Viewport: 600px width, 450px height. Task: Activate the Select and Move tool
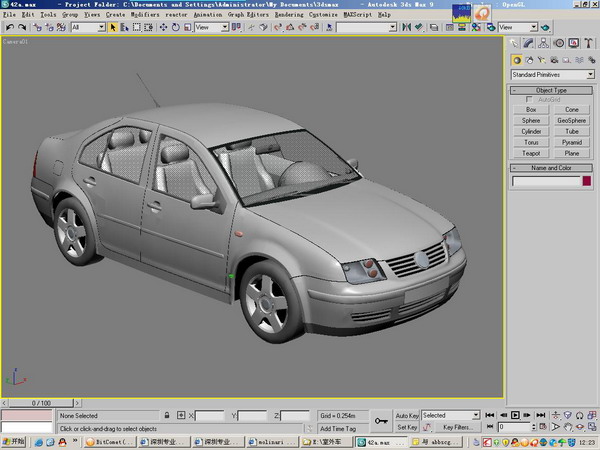(163, 27)
